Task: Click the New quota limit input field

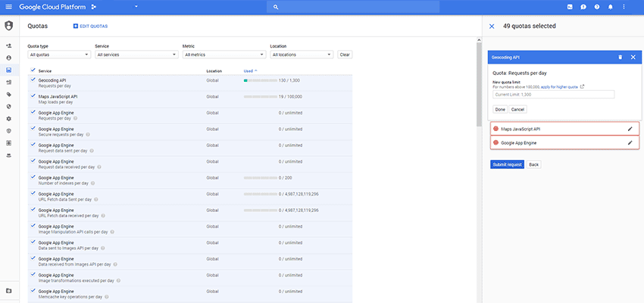Action: 553,95
